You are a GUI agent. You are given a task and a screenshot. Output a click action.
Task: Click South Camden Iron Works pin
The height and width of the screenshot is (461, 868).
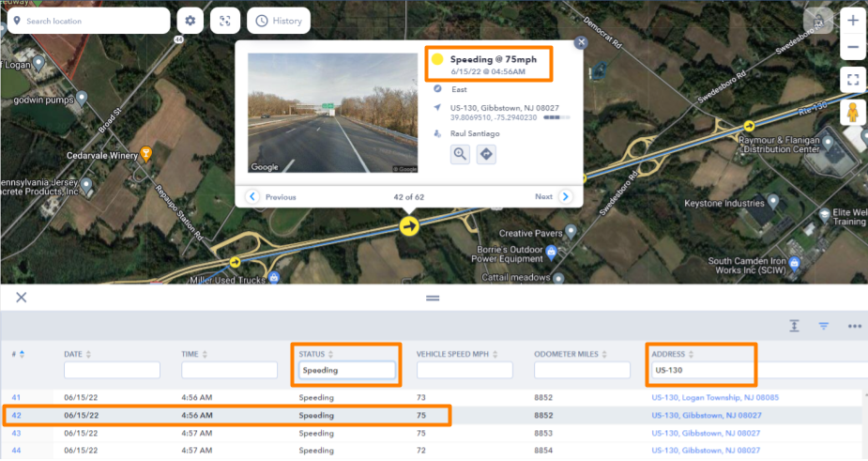795,263
